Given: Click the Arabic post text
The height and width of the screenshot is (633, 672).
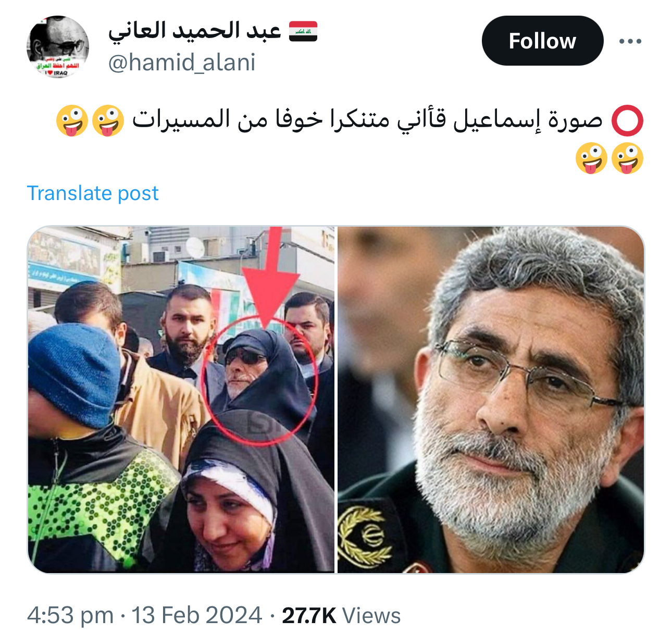Looking at the screenshot, I should (x=367, y=120).
